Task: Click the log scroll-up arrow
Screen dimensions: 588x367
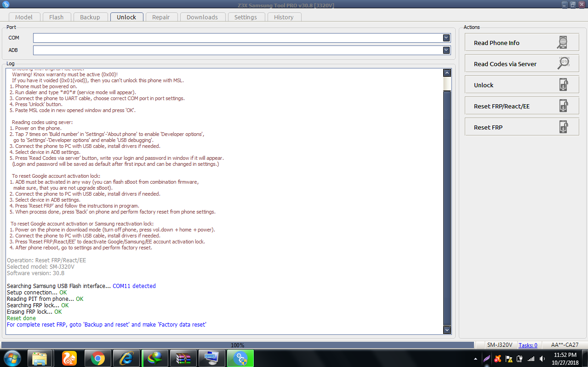Action: point(447,73)
